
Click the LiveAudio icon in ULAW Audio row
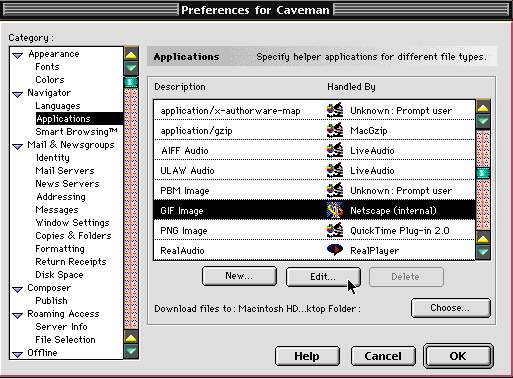335,170
